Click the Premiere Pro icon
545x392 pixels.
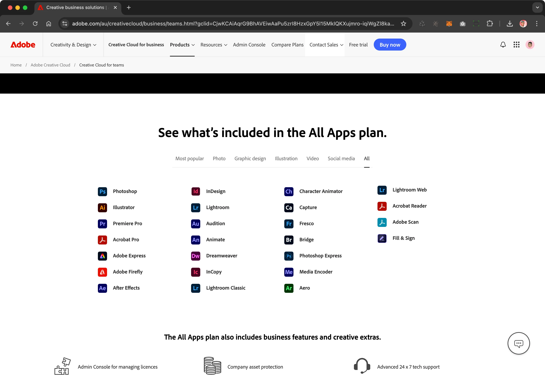point(102,224)
